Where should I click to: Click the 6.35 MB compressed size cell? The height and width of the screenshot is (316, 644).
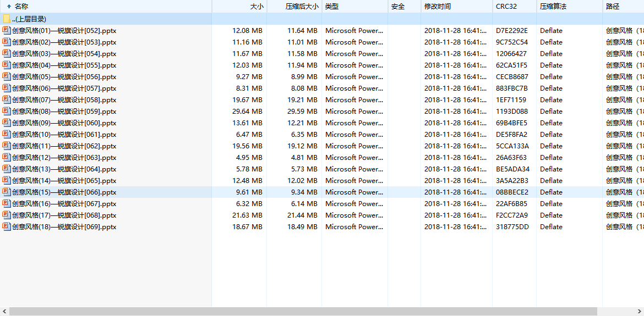click(x=304, y=134)
